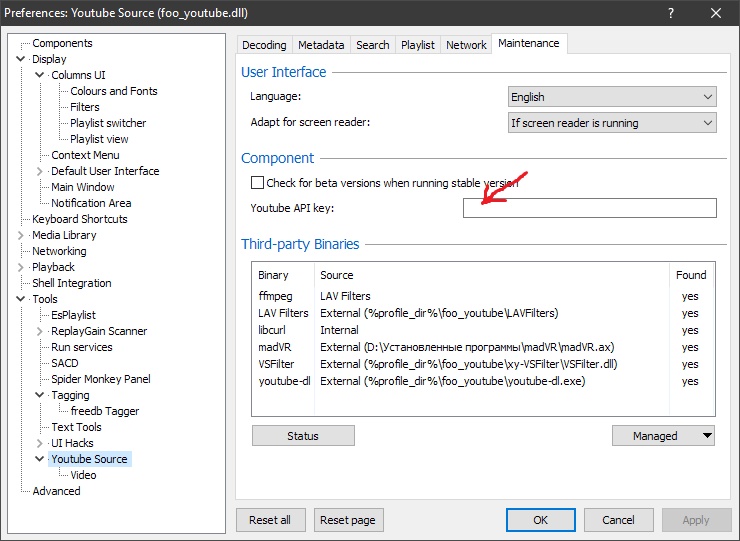Confirm settings with the OK button
The image size is (740, 541).
[540, 520]
